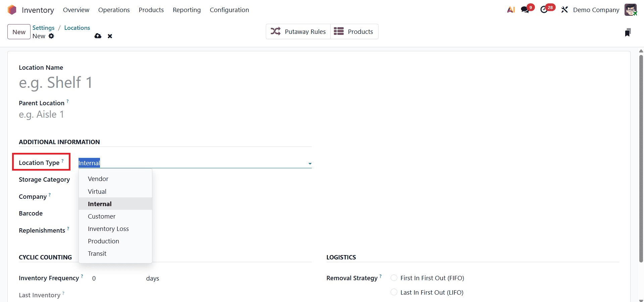Choose Production as the location type
The width and height of the screenshot is (644, 302).
(x=103, y=241)
